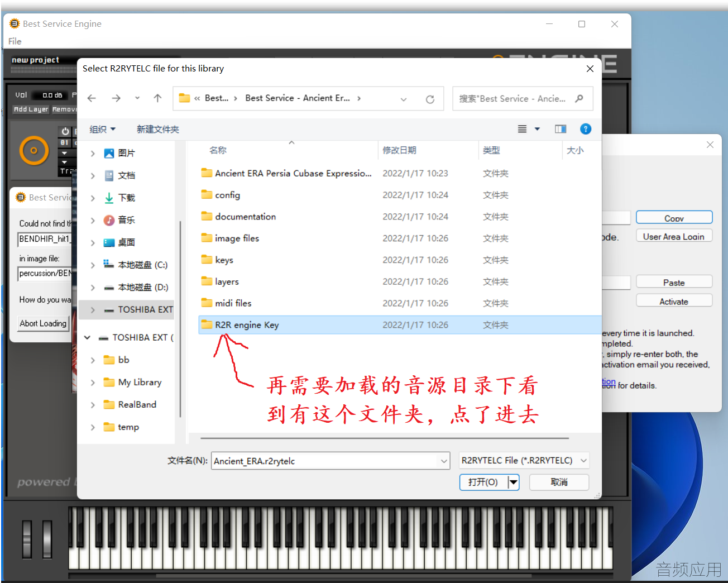Toggle the power icon in Engine layer
The height and width of the screenshot is (583, 728).
point(65,131)
